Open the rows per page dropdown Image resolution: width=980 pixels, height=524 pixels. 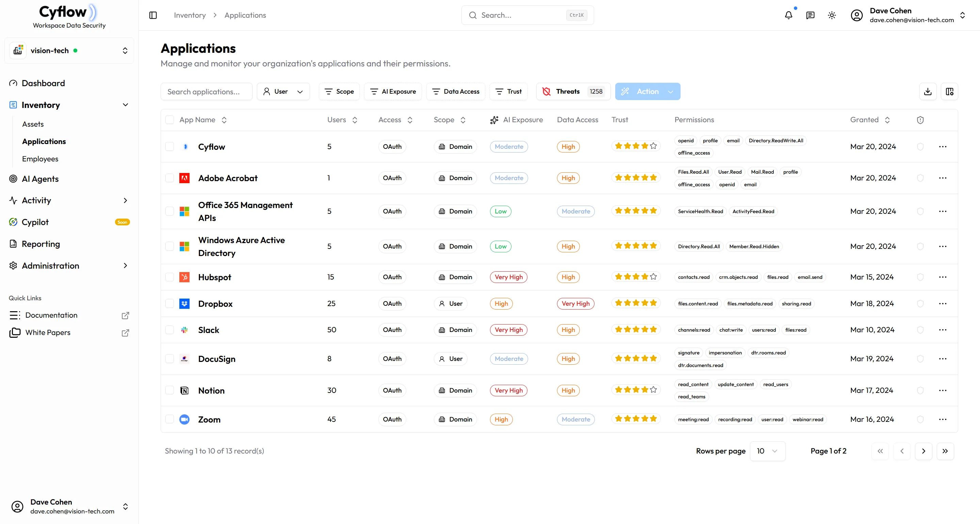pos(767,451)
